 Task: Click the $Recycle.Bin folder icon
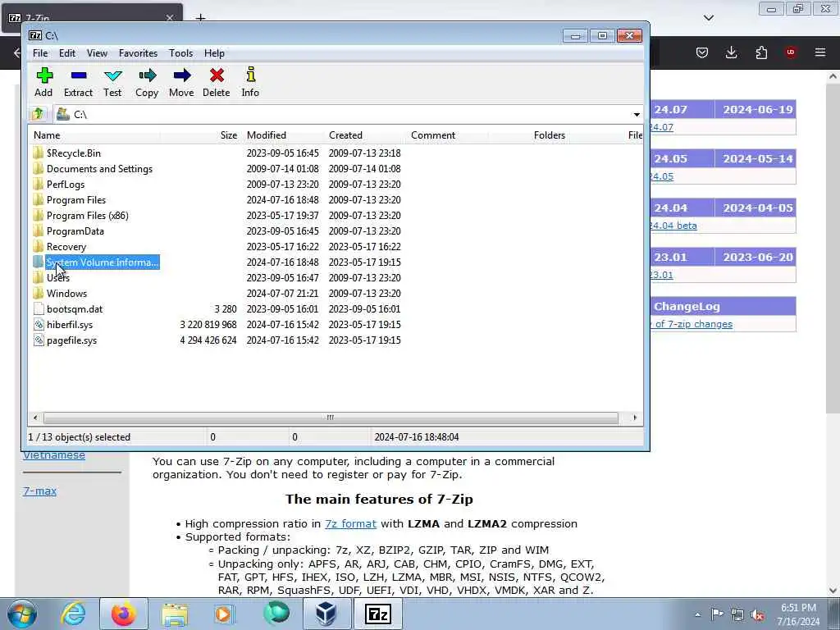(38, 153)
